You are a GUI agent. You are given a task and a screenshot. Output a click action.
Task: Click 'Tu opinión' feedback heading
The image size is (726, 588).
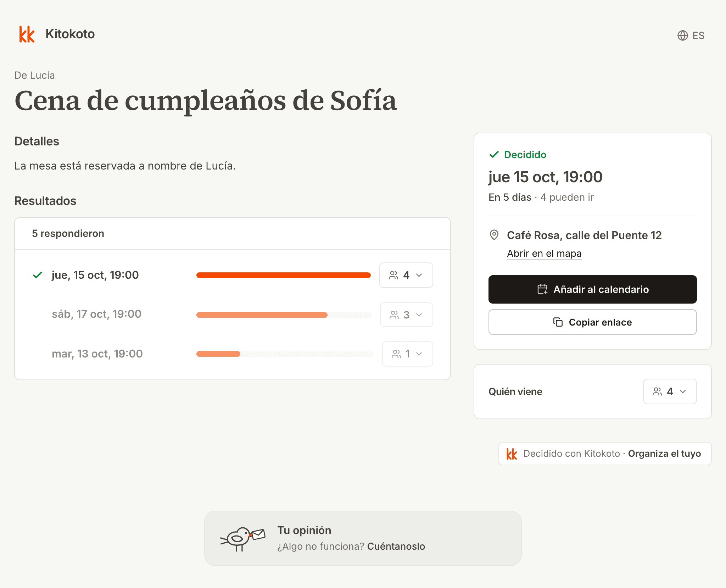point(304,530)
